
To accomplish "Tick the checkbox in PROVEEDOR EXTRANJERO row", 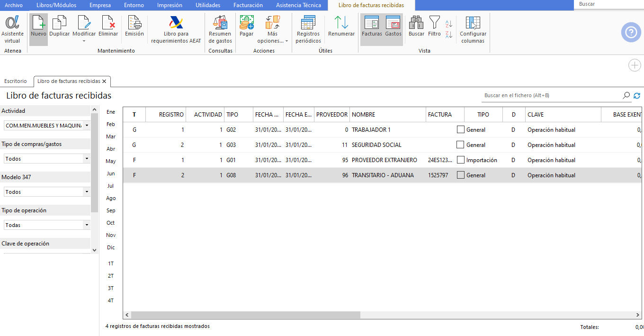I will 460,160.
